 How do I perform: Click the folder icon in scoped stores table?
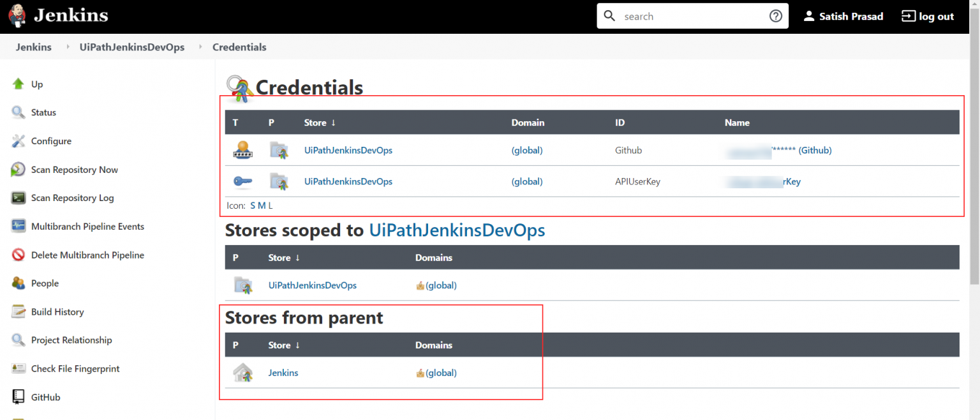243,285
